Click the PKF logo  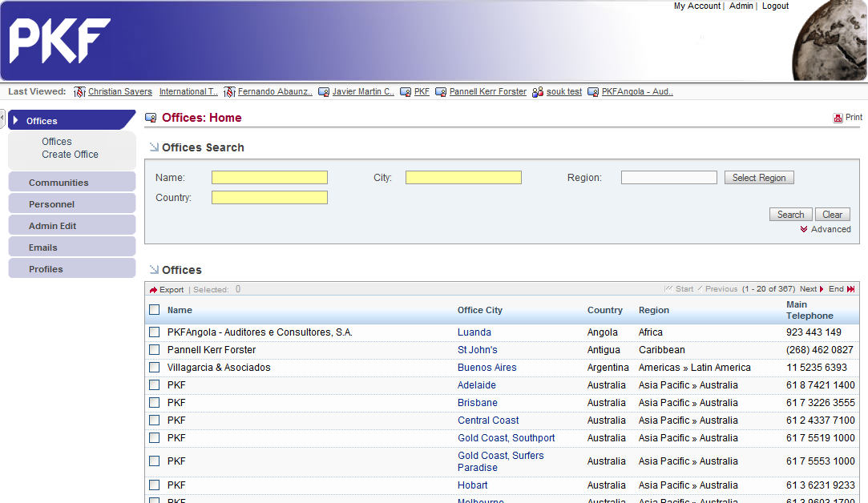click(x=60, y=40)
